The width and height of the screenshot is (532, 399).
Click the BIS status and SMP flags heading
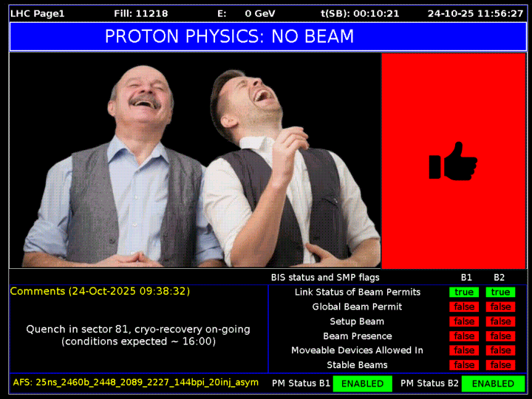(x=325, y=277)
